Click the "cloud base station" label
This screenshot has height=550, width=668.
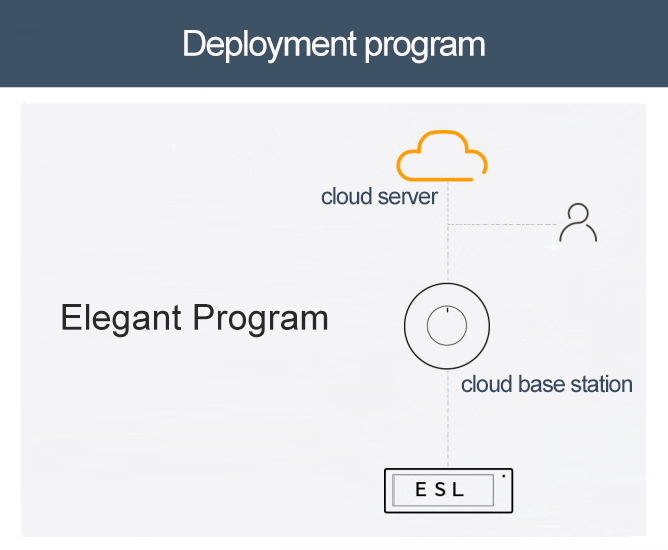point(546,384)
